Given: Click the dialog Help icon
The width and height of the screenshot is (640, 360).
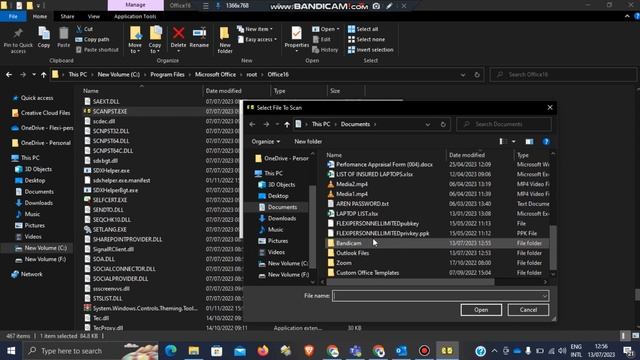Looking at the screenshot, I should coord(546,142).
